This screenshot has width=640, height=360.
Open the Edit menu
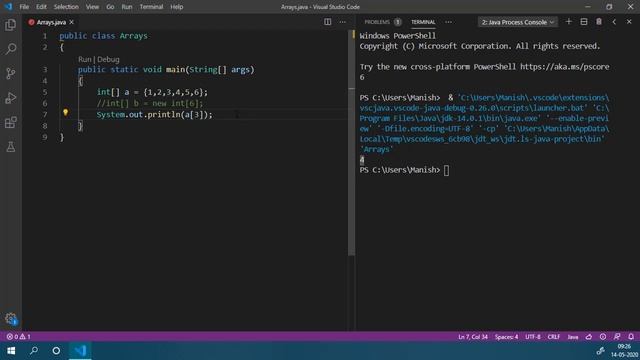pyautogui.click(x=41, y=7)
